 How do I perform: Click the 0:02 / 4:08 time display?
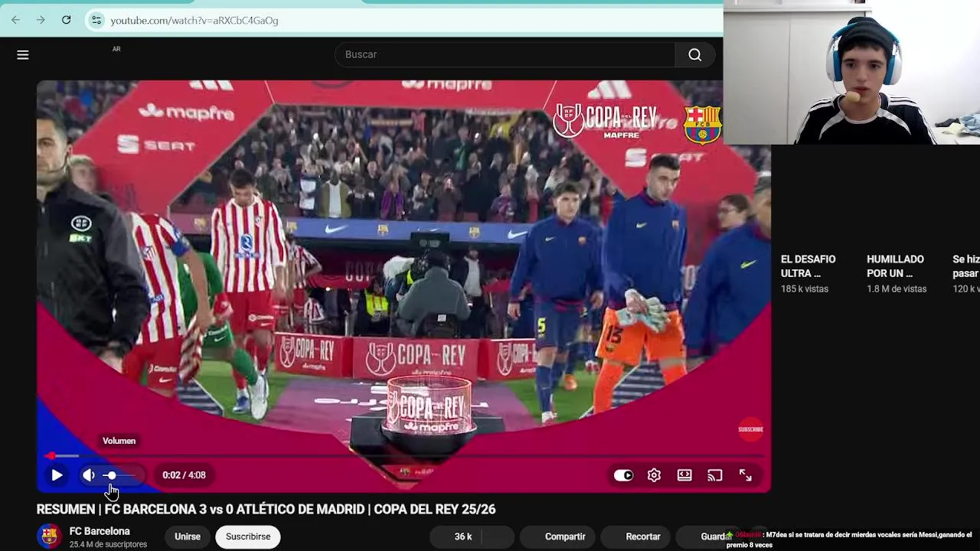(184, 475)
